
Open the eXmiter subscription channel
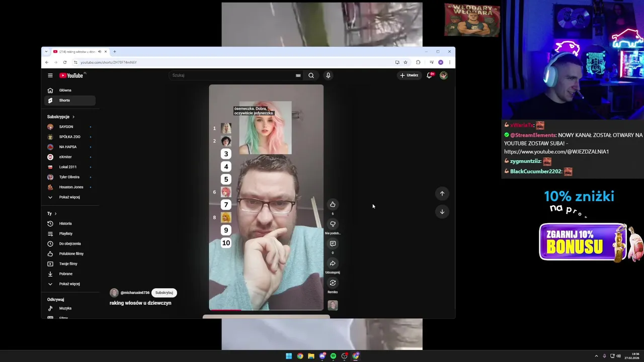click(x=69, y=157)
